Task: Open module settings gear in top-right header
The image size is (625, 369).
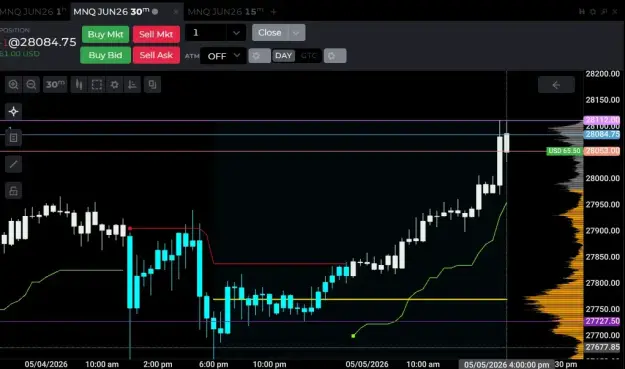Action: point(593,12)
